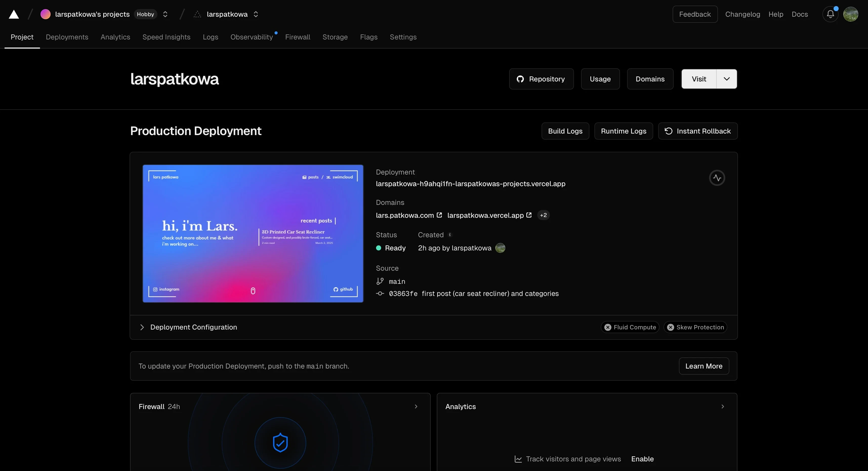Click the Vercel triangle logo
Viewport: 868px width, 471px height.
[14, 14]
